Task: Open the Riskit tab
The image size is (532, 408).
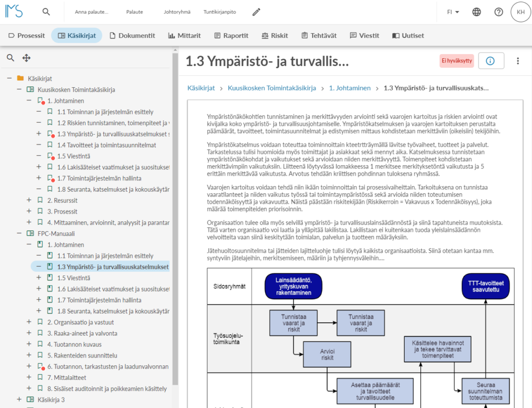Action: click(x=275, y=36)
